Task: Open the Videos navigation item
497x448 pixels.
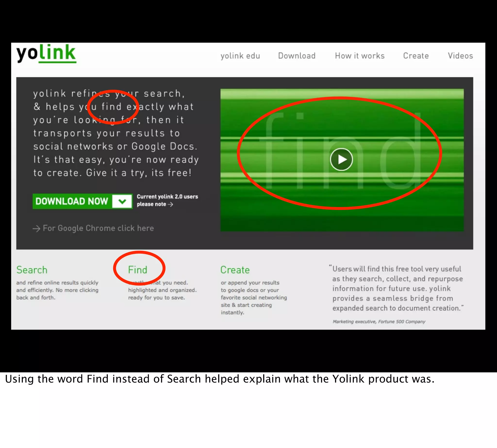Action: coord(460,56)
